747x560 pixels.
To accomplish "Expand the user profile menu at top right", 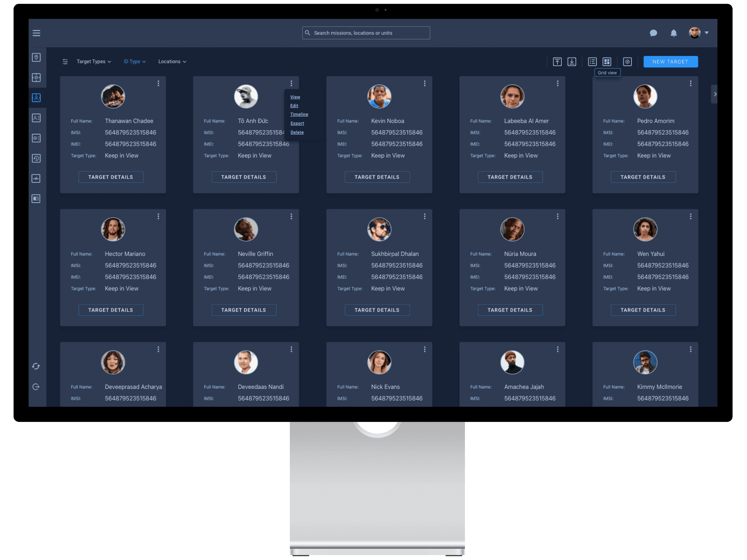I will [x=698, y=33].
